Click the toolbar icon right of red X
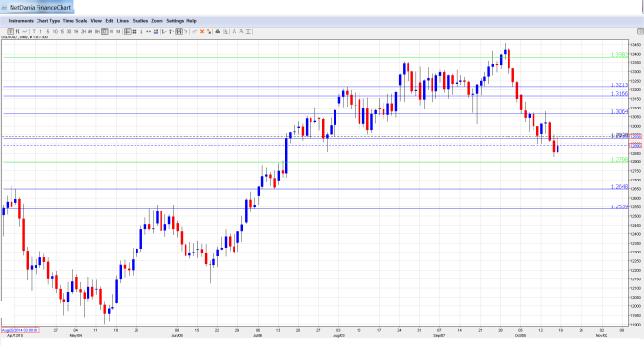Screen dimensions: 644x362 (209, 31)
